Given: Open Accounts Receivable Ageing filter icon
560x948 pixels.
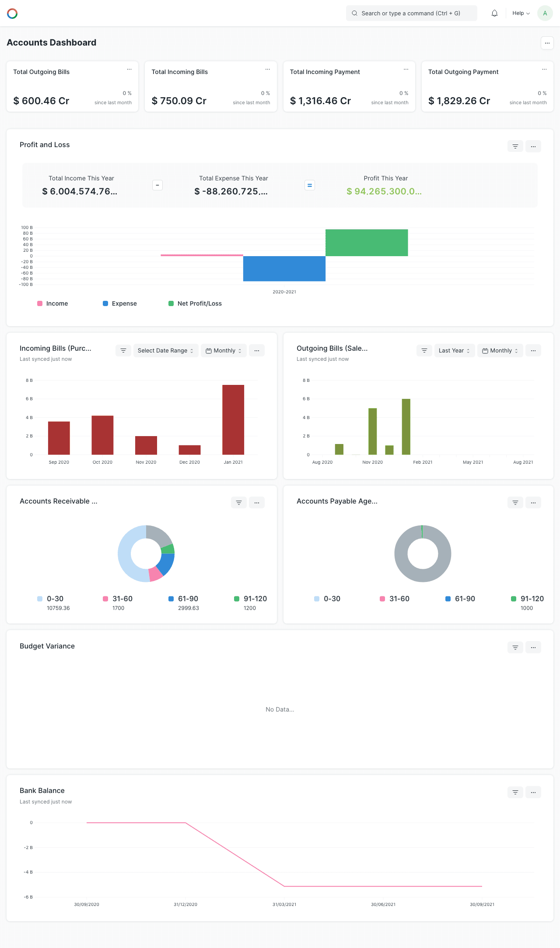Looking at the screenshot, I should click(239, 503).
